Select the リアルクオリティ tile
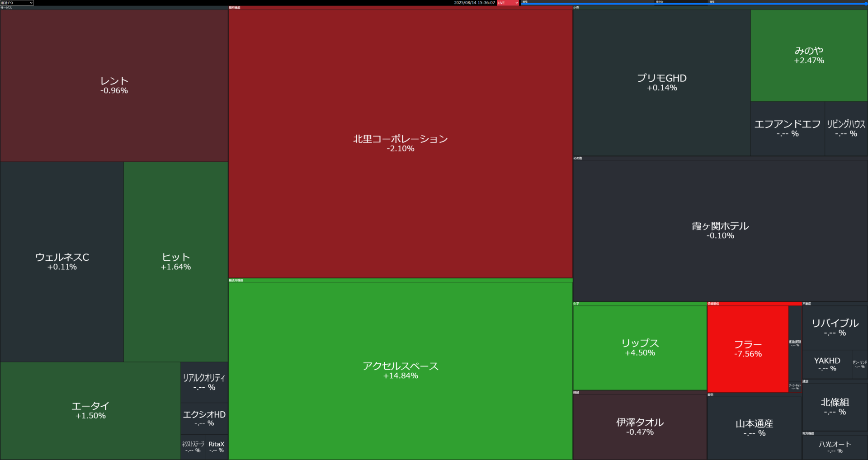The height and width of the screenshot is (460, 868). coord(204,382)
